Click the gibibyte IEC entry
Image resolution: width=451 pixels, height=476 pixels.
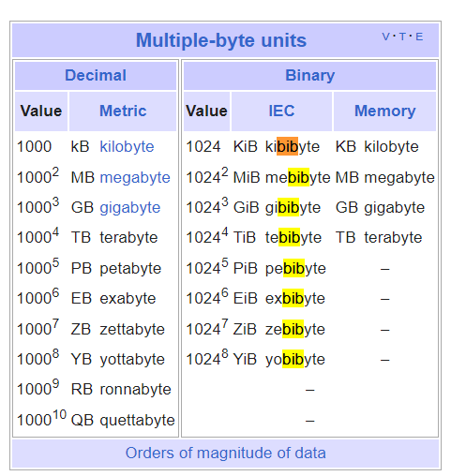pyautogui.click(x=293, y=208)
